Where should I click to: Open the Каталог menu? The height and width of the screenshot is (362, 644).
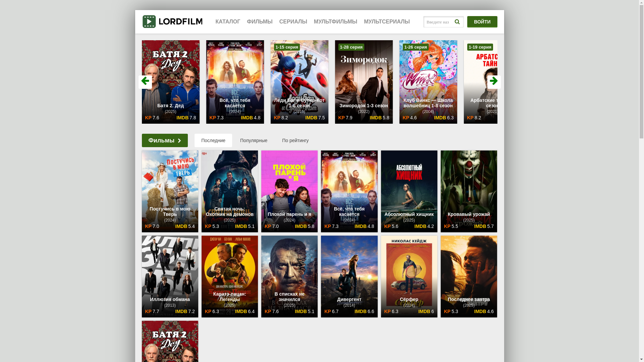[228, 22]
